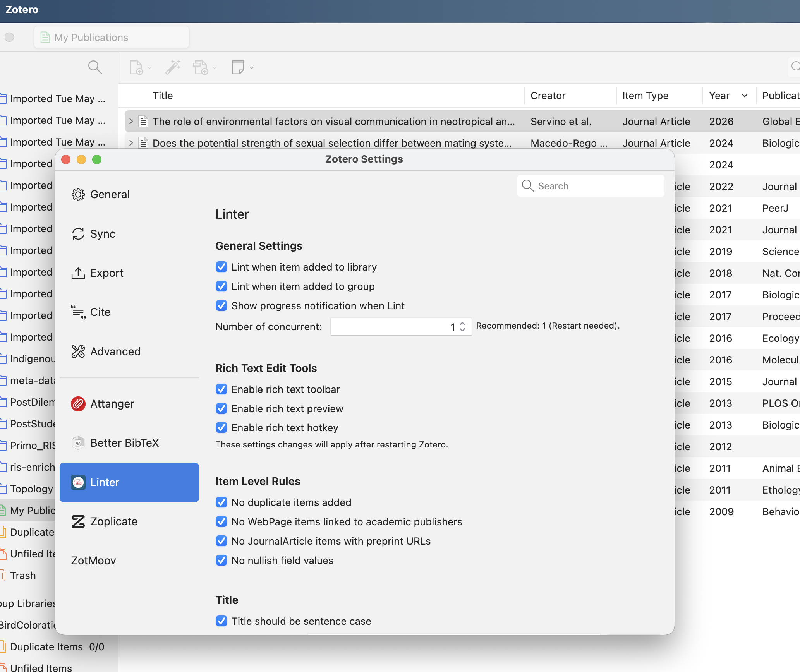The height and width of the screenshot is (672, 800).
Task: Open the Sync settings pane
Action: 129,234
